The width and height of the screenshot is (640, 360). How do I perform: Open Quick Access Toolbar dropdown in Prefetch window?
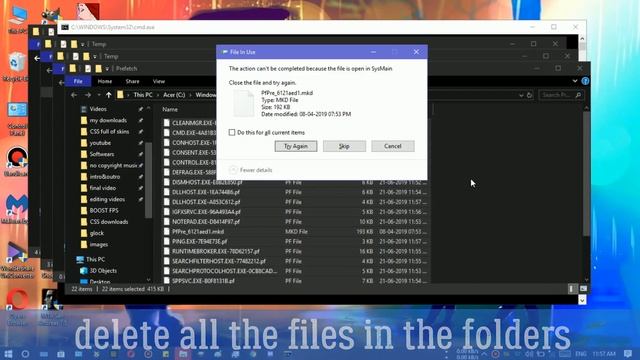point(107,69)
